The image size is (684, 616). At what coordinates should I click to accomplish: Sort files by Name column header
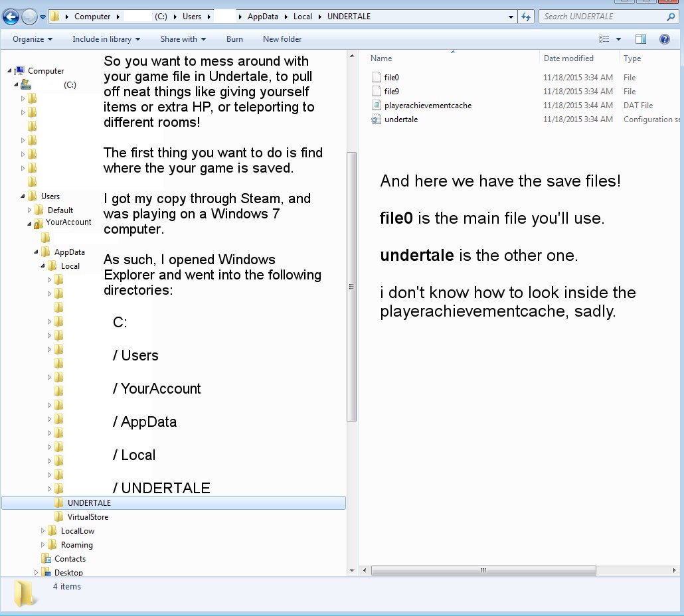tap(381, 58)
